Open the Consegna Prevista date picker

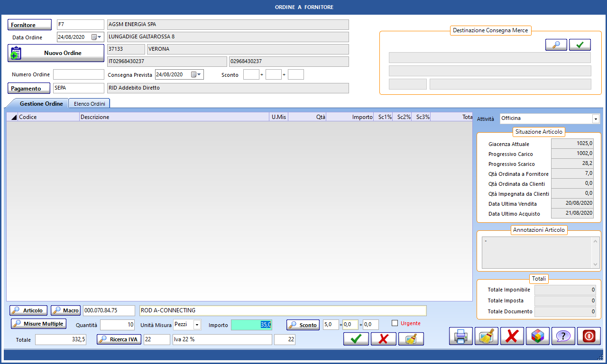196,74
